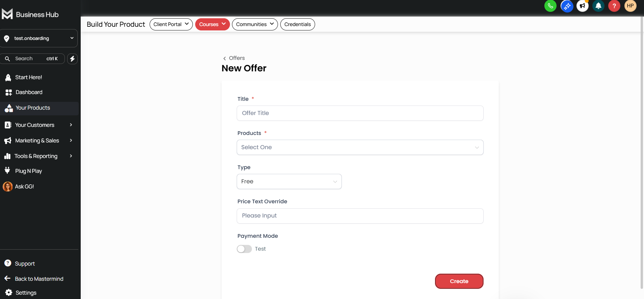Open the Products Select One dropdown
Image resolution: width=644 pixels, height=299 pixels.
[360, 147]
